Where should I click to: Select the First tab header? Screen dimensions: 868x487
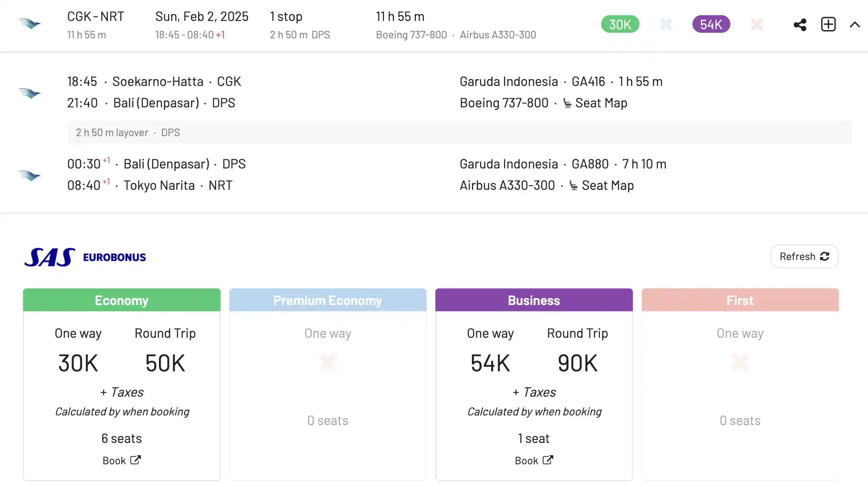(x=740, y=300)
